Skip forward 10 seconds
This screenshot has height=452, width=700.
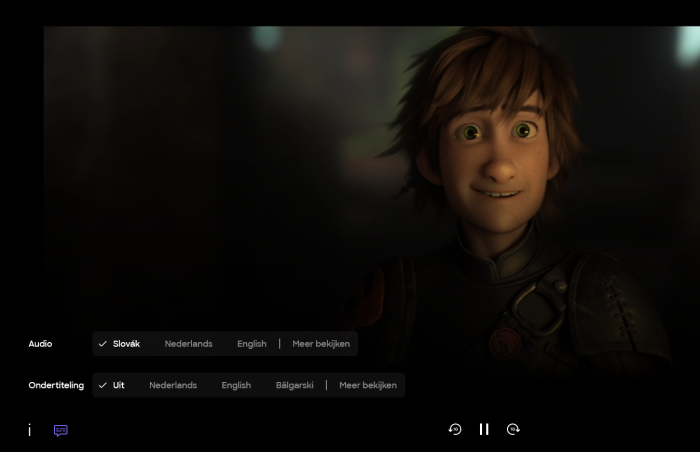click(513, 429)
